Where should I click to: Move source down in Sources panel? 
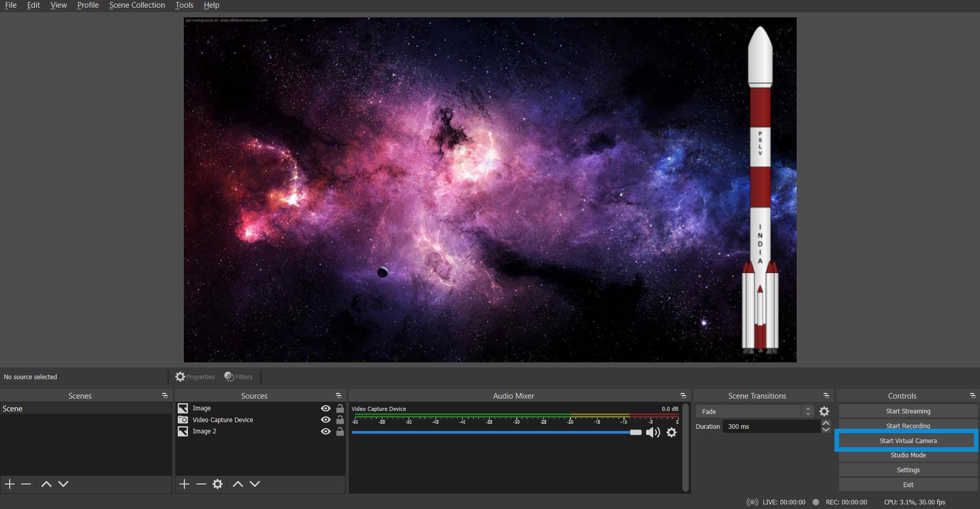click(255, 484)
